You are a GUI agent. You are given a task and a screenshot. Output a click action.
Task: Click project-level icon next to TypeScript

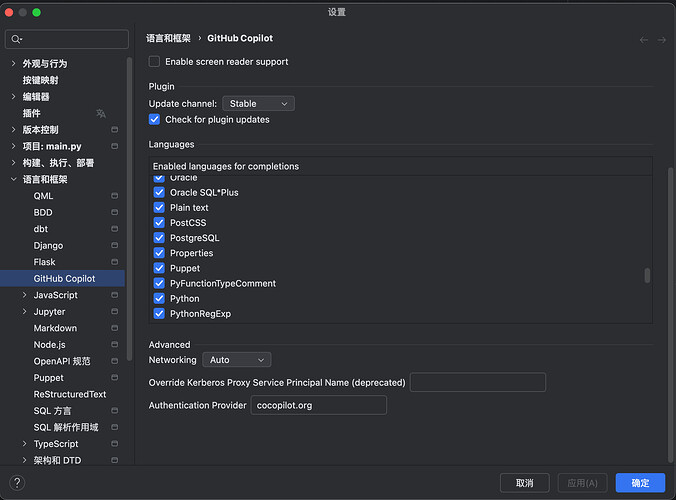[115, 444]
